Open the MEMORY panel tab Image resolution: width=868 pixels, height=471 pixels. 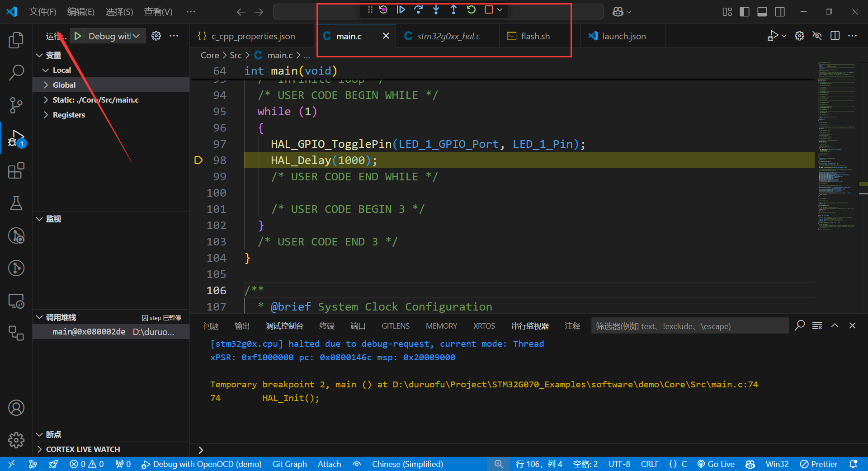click(441, 326)
